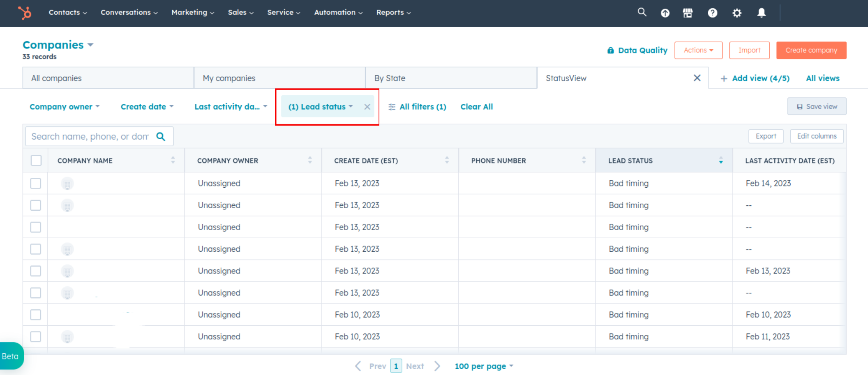This screenshot has width=868, height=375.
Task: Click the Create company button
Action: (811, 50)
